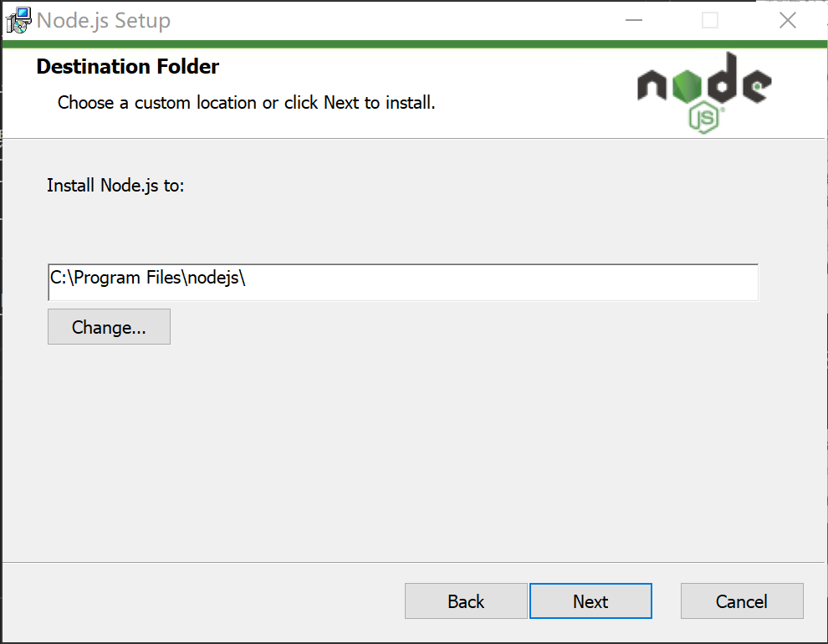The height and width of the screenshot is (644, 828).
Task: Open folder browser with Change... button
Action: [x=109, y=327]
